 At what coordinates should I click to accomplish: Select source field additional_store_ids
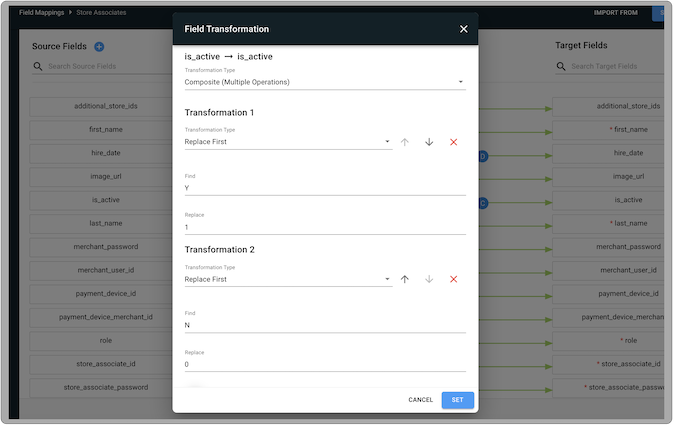coord(101,106)
